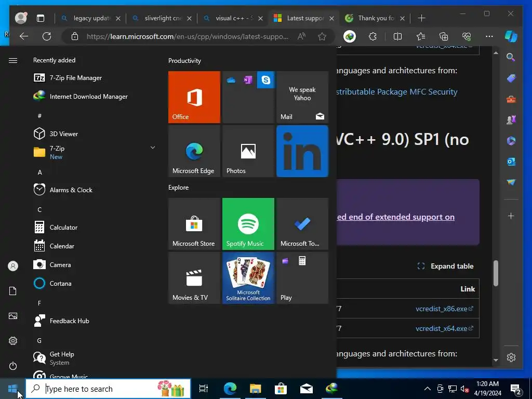Open the Play tile folder

(302, 278)
